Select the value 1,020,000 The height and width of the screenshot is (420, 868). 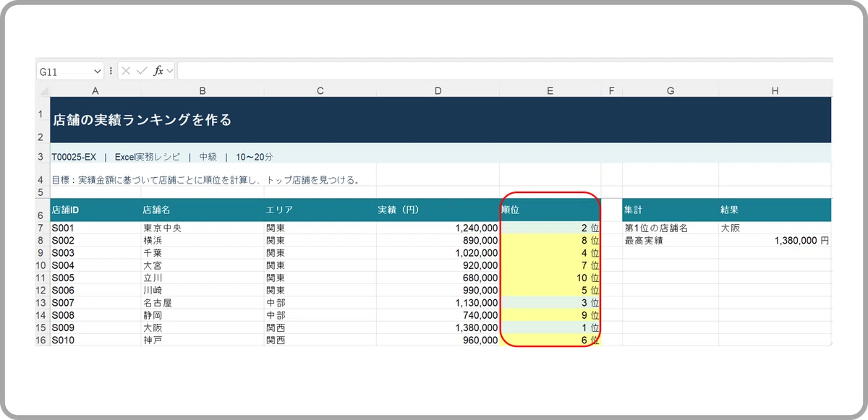438,253
